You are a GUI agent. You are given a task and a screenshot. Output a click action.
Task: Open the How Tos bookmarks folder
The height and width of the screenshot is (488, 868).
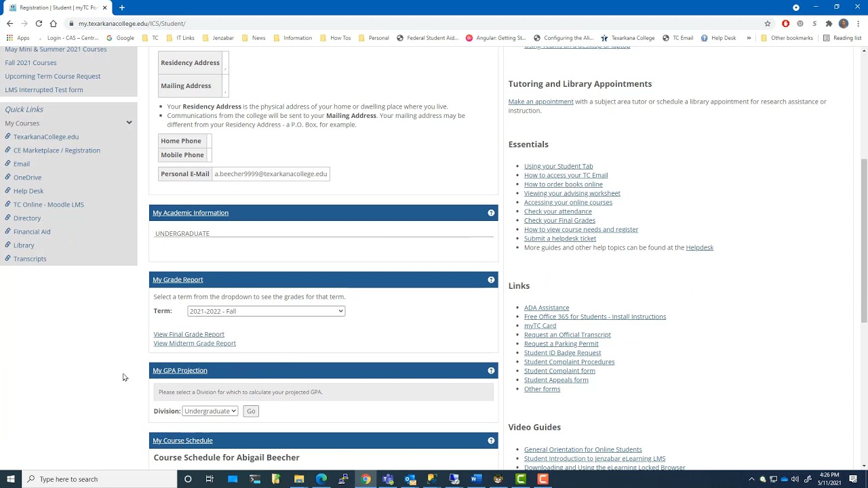tap(335, 38)
